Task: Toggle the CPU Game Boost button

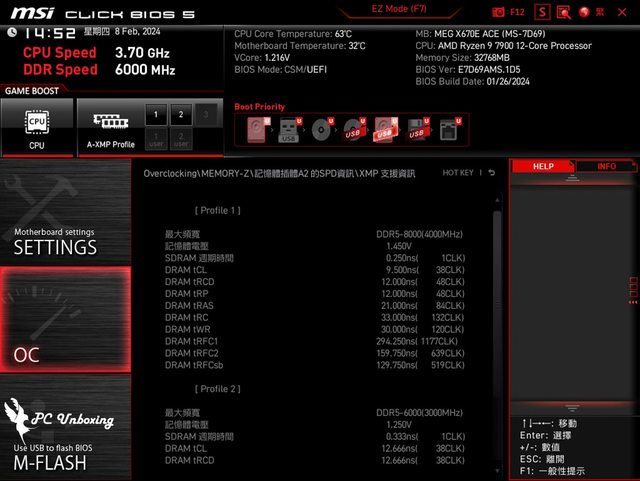Action: click(x=37, y=128)
